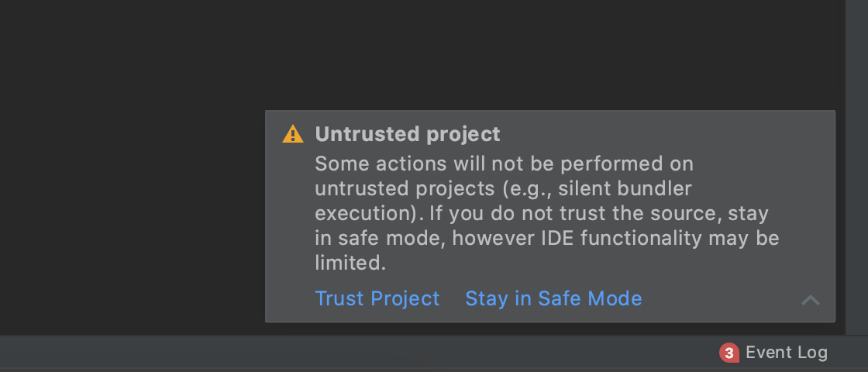
Task: Select the Untrusted project notification title
Action: click(408, 134)
